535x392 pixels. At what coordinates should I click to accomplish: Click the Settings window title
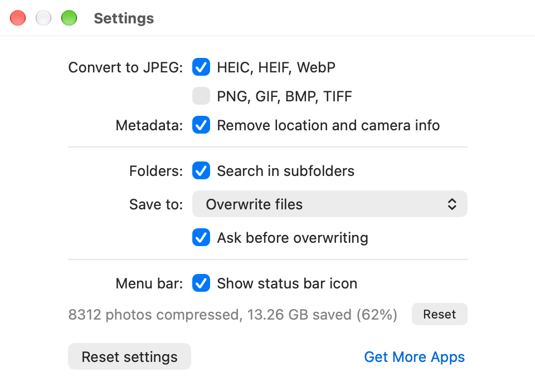pyautogui.click(x=124, y=18)
